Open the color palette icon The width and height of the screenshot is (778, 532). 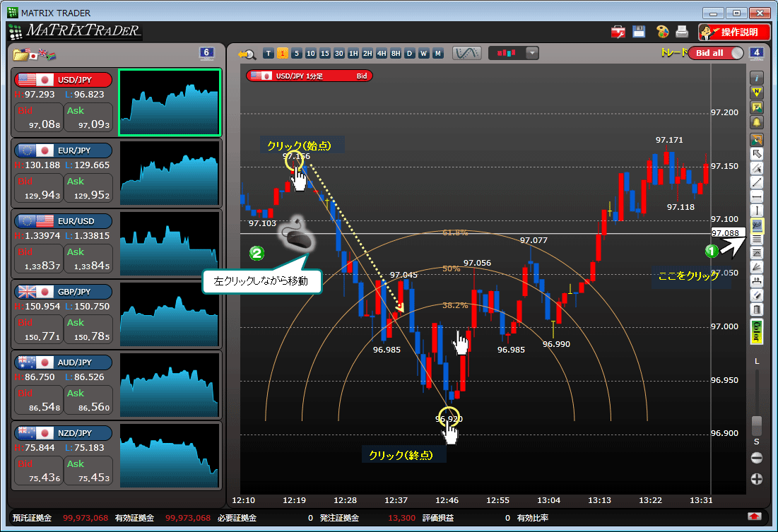662,32
